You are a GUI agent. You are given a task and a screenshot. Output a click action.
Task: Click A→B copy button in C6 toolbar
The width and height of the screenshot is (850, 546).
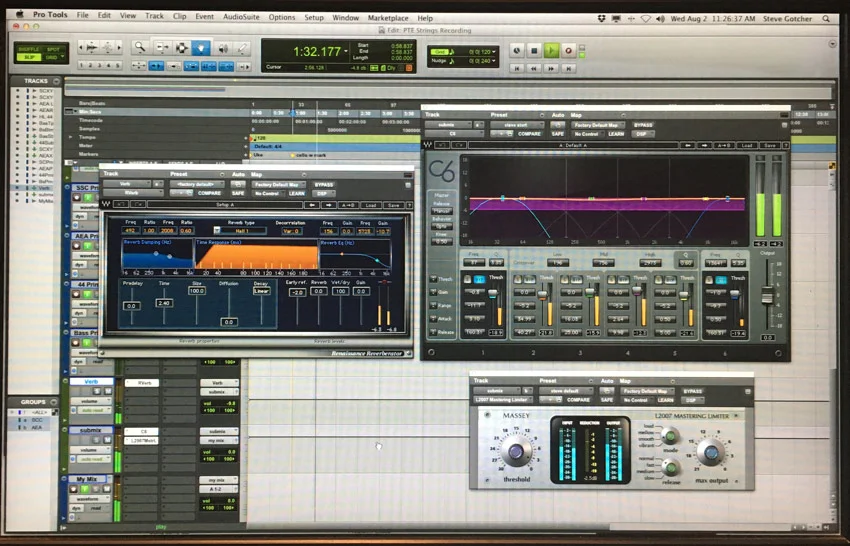(x=724, y=145)
